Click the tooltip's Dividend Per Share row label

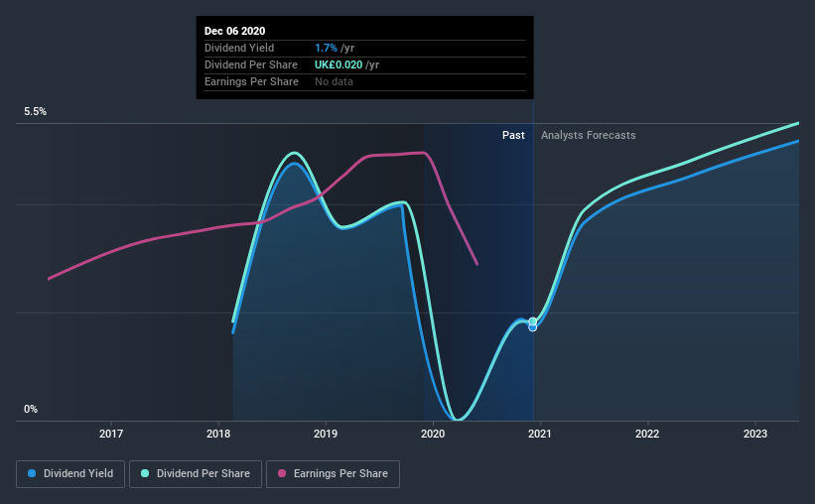pos(251,64)
